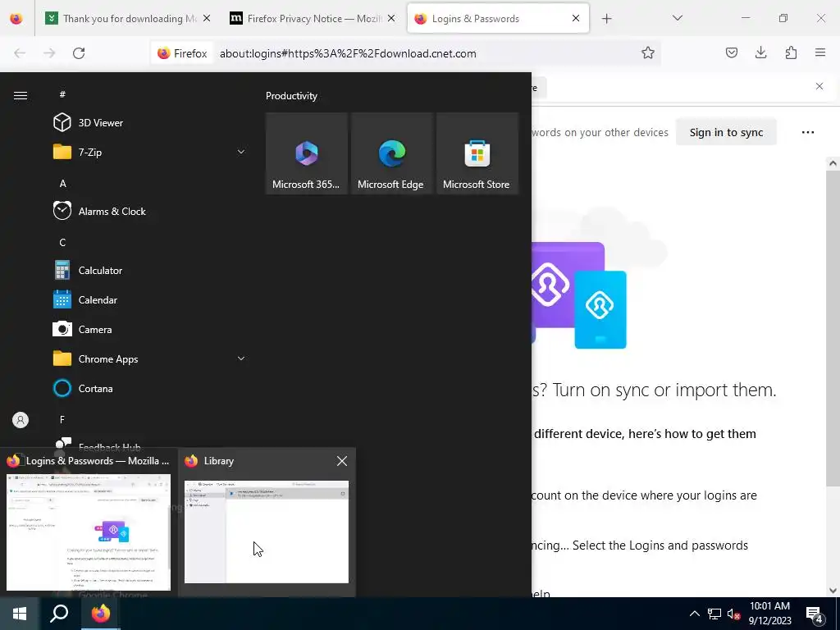Open the Microsoft 365 tile
Screen dimensions: 840x630
click(307, 153)
